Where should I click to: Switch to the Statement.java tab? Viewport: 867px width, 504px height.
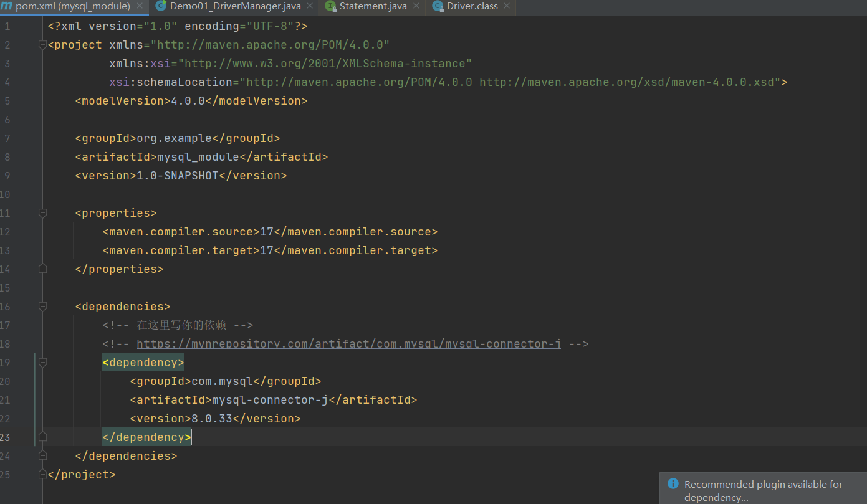(373, 6)
